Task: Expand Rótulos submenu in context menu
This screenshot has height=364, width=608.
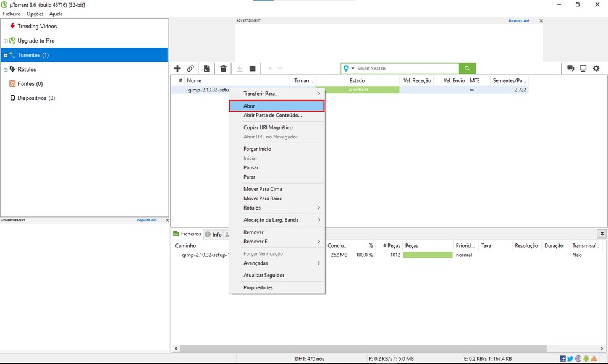Action: click(277, 208)
